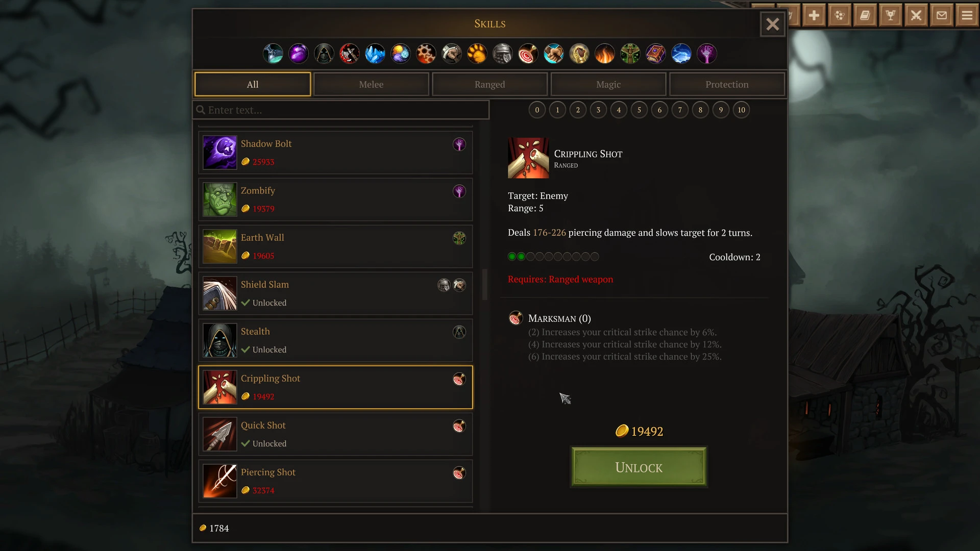Select the Zombify skill entry
980x551 pixels.
point(335,199)
